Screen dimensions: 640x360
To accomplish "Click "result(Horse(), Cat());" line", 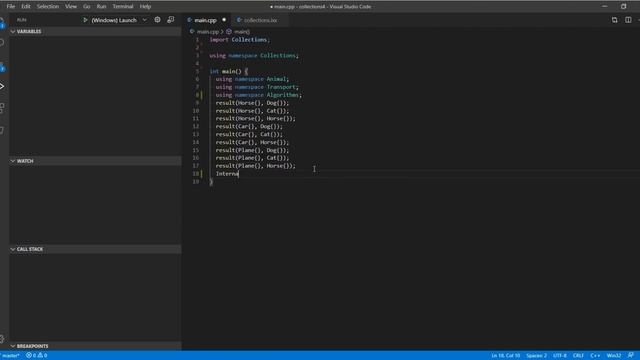I will click(252, 111).
